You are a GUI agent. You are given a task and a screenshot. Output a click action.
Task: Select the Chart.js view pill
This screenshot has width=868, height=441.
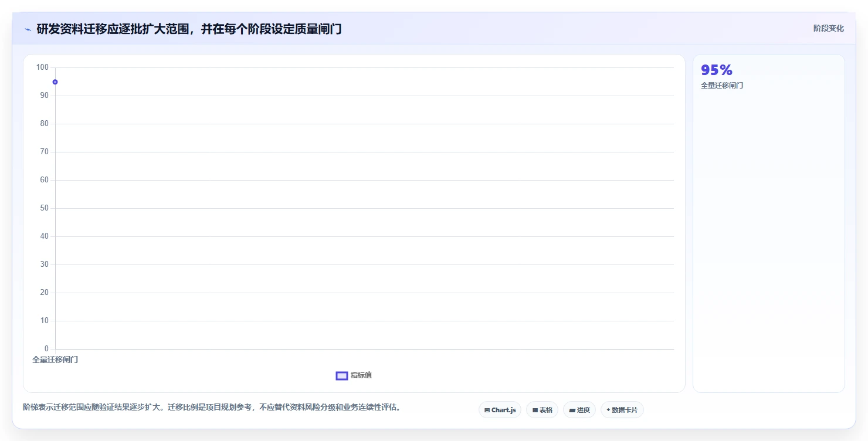(x=500, y=410)
